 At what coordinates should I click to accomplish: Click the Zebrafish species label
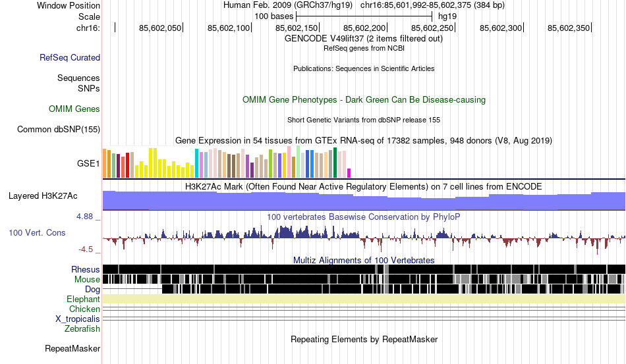tap(82, 328)
